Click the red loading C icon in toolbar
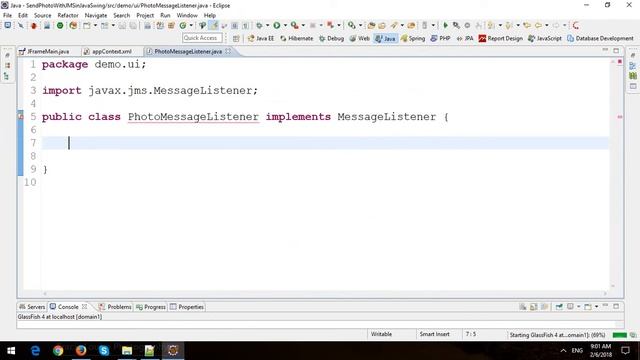Image resolution: width=640 pixels, height=360 pixels. pyautogui.click(x=576, y=25)
